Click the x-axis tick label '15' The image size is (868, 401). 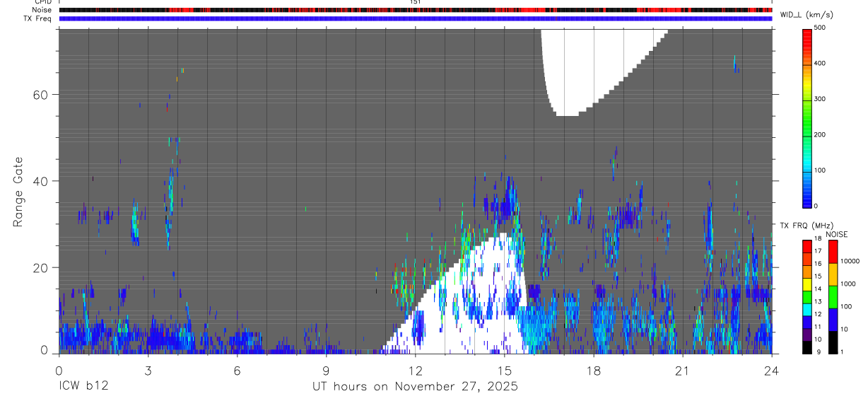point(505,370)
